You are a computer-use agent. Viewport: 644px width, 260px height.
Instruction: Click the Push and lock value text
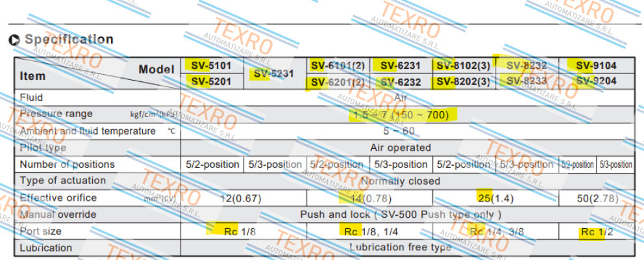point(401,214)
